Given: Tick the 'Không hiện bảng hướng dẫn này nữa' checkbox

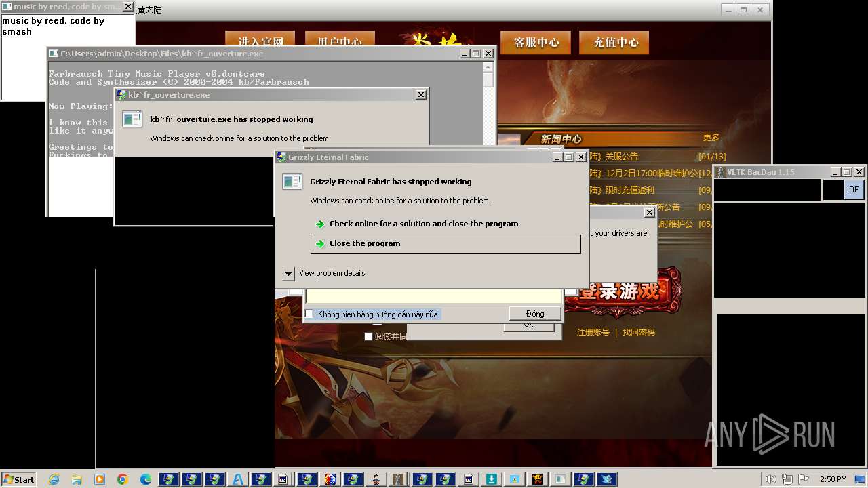Looking at the screenshot, I should [x=309, y=314].
